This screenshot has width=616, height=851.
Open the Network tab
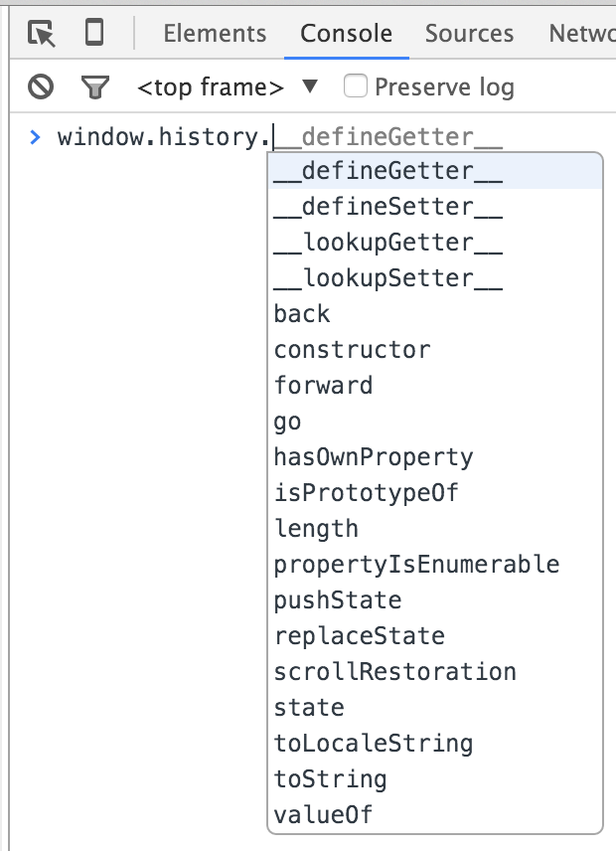[x=582, y=34]
